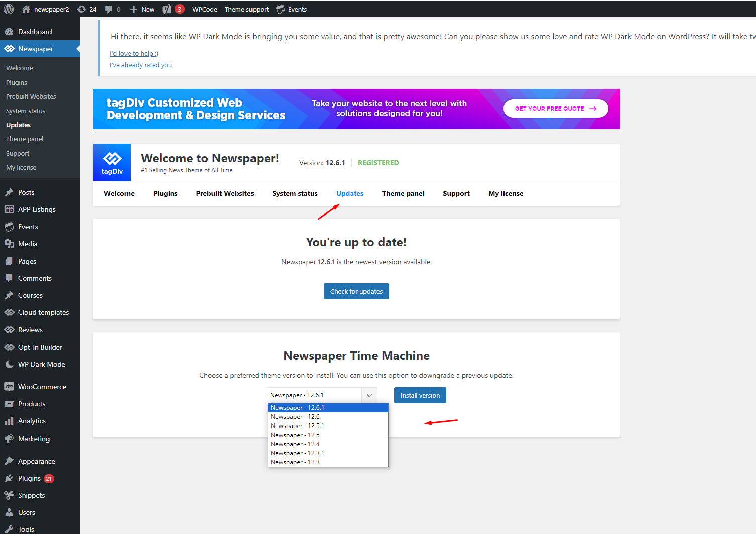Open Welcome in sidebar submenu
756x534 pixels.
[x=20, y=68]
